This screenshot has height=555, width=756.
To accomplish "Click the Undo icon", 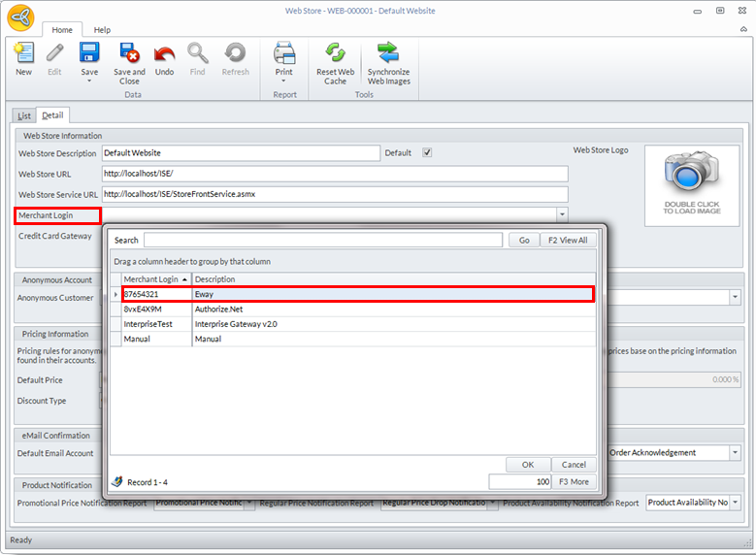I will pyautogui.click(x=164, y=53).
